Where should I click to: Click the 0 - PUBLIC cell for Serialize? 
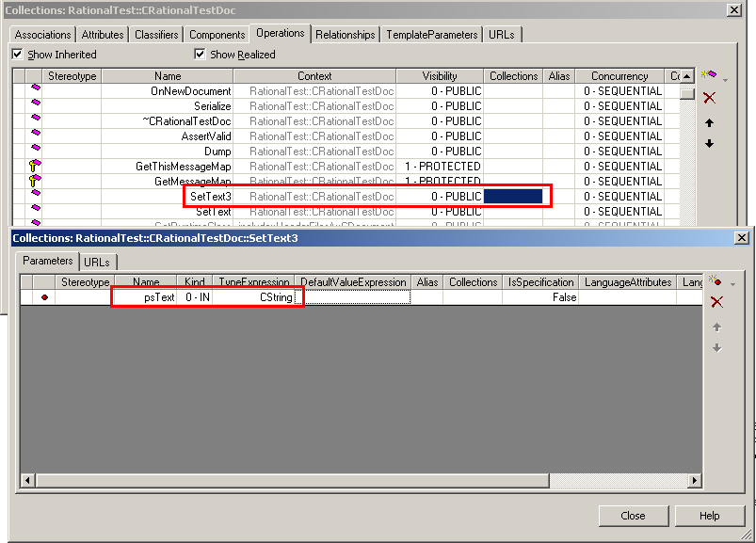440,106
